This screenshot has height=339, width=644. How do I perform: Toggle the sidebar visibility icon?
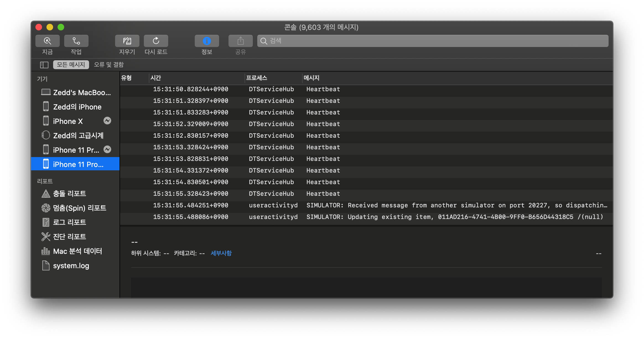[44, 65]
